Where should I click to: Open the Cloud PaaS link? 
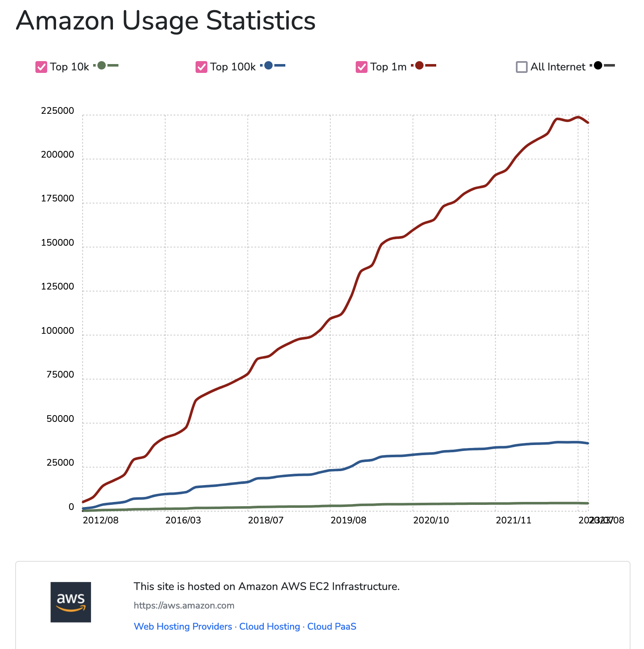(331, 627)
